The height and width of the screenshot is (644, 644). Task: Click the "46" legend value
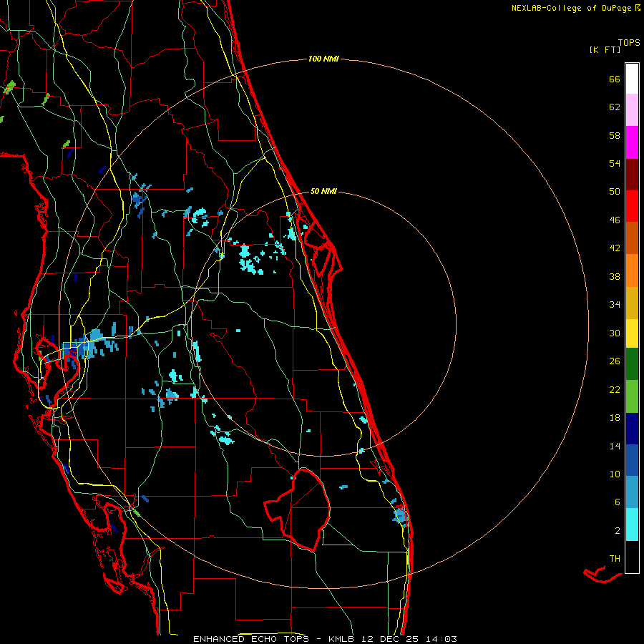coord(615,220)
